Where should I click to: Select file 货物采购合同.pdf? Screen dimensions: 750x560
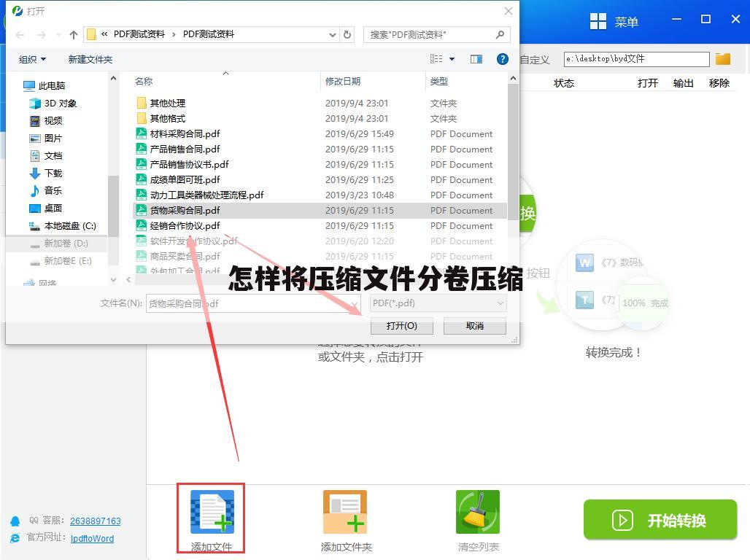click(x=320, y=210)
